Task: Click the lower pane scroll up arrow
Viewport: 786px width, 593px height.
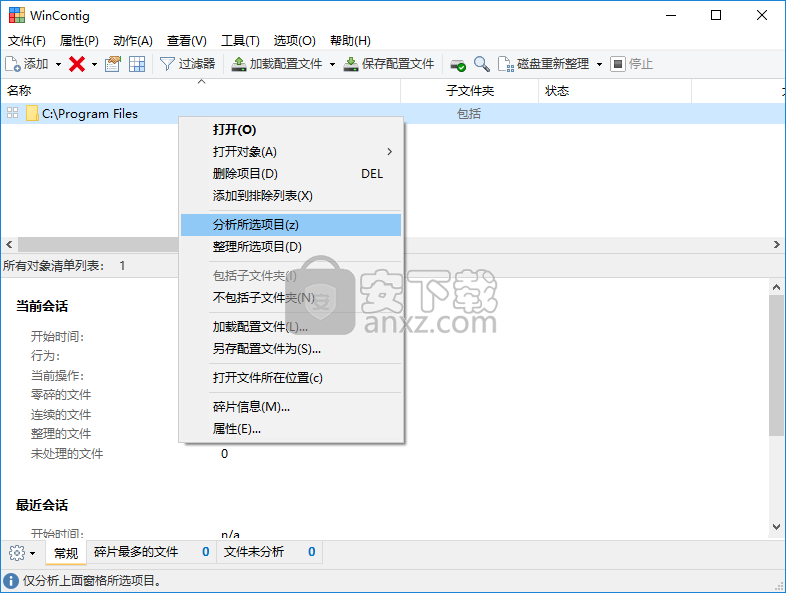Action: coord(776,287)
